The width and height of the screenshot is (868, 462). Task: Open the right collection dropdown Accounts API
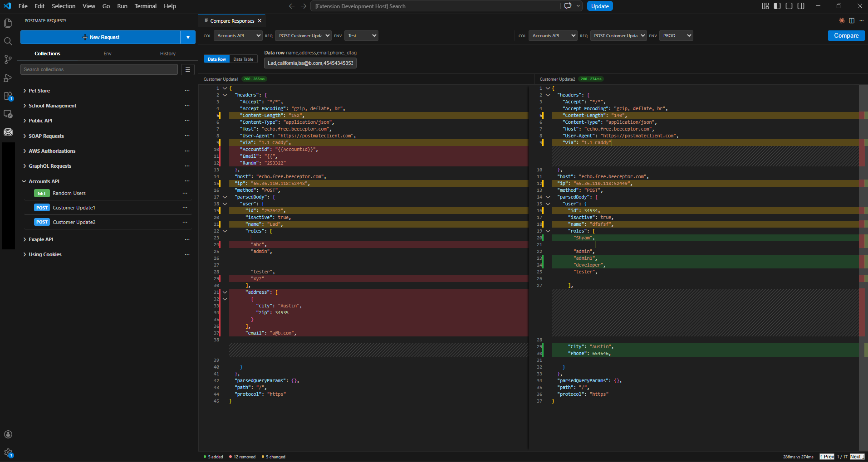553,36
